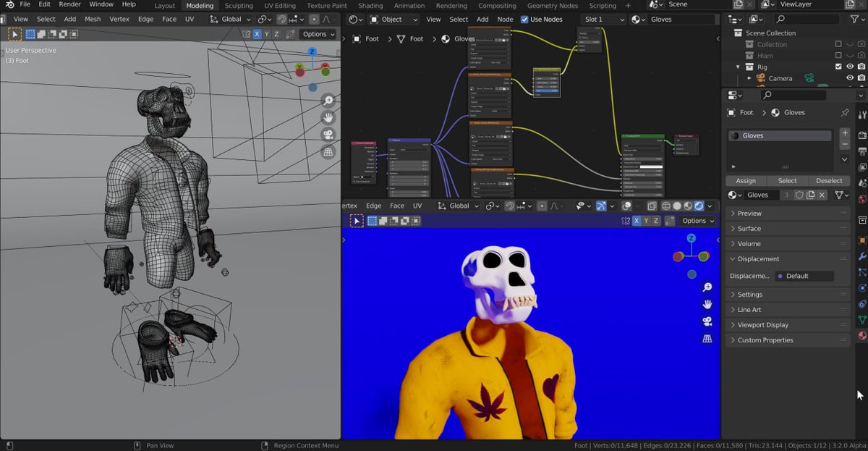Switch to the UV Editing workspace tab
The width and height of the screenshot is (868, 451).
click(280, 6)
